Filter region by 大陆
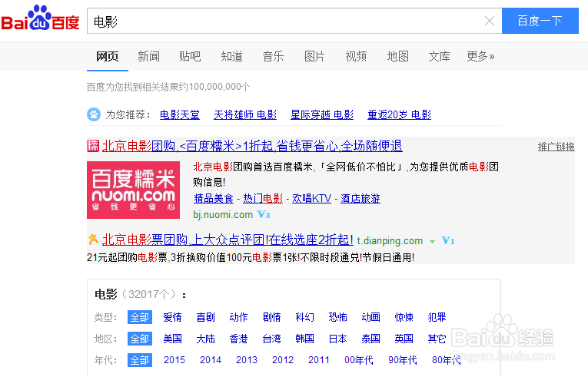The image size is (588, 377). (205, 339)
